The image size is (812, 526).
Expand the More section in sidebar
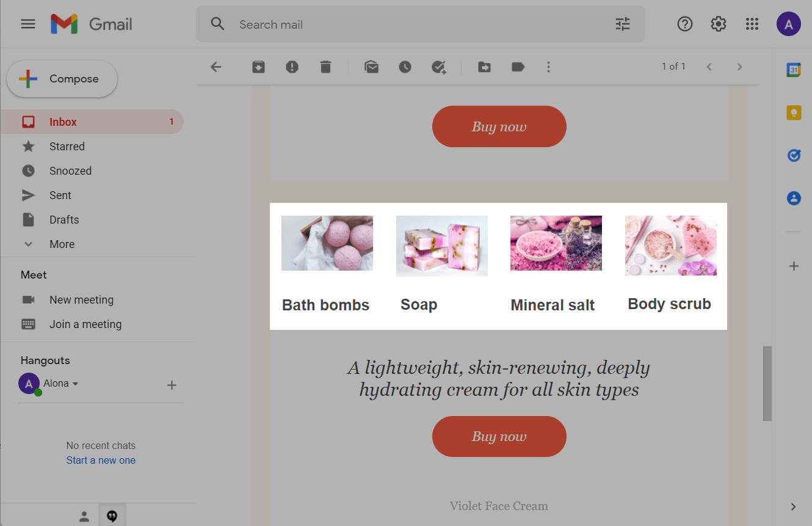[62, 244]
